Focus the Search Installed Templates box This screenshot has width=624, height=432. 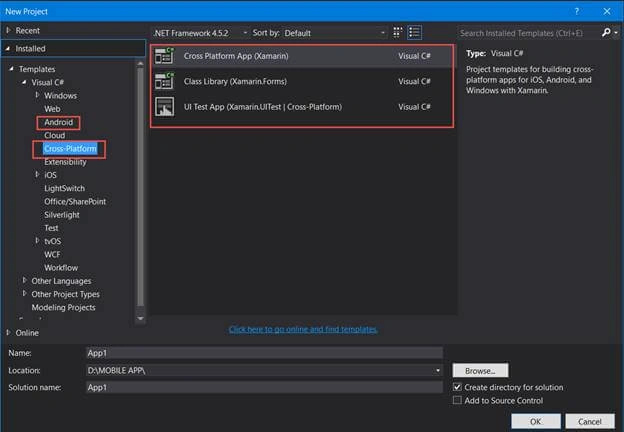pyautogui.click(x=528, y=33)
